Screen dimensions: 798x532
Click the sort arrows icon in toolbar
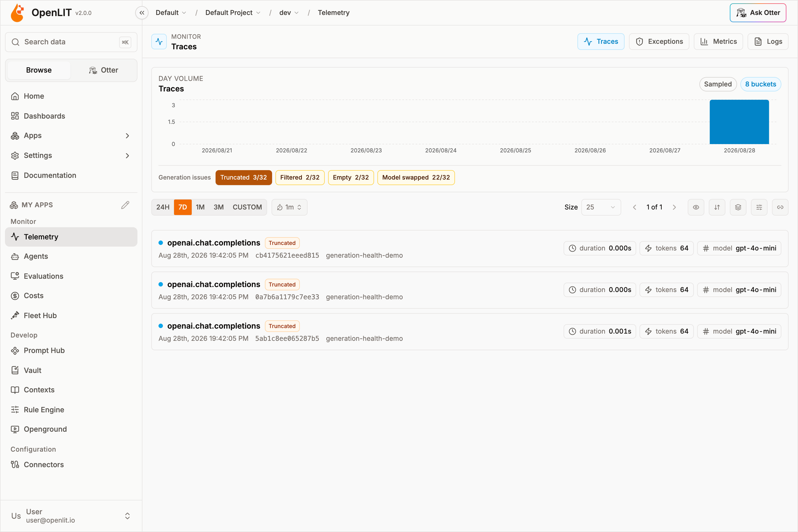coord(717,207)
